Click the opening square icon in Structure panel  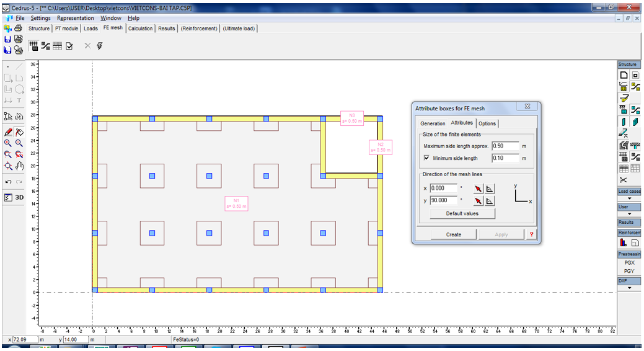tap(635, 75)
